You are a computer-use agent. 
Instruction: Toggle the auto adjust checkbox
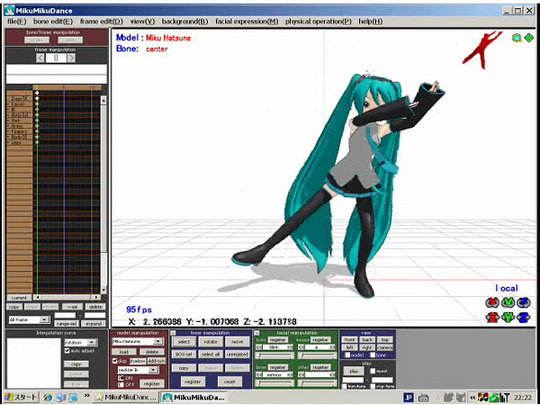(x=68, y=351)
